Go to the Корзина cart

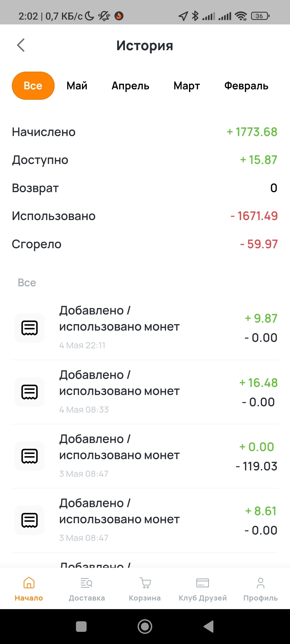tap(145, 583)
